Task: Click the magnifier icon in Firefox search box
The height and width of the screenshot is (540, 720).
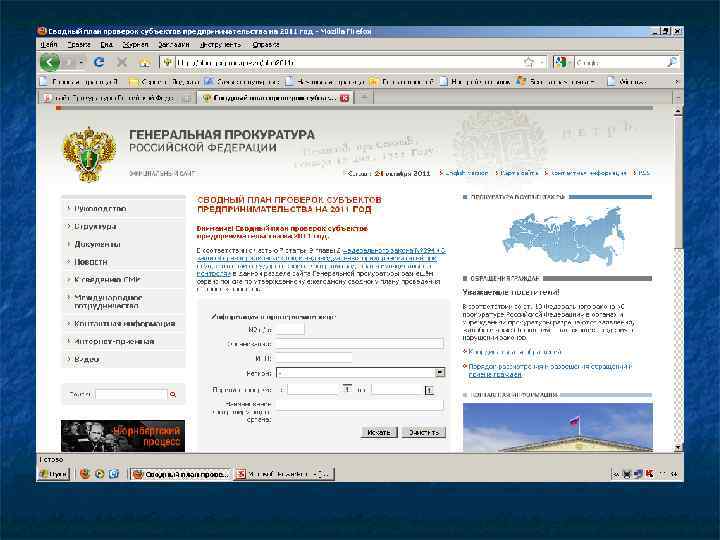Action: tap(672, 62)
